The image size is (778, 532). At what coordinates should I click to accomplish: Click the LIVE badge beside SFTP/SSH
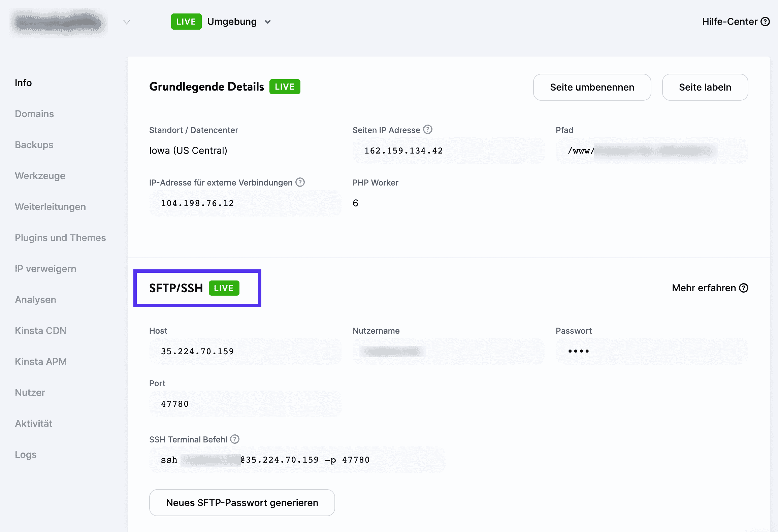tap(224, 288)
